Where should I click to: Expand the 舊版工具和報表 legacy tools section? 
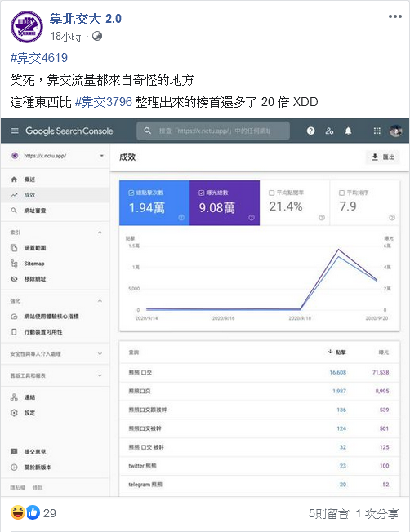tap(56, 375)
